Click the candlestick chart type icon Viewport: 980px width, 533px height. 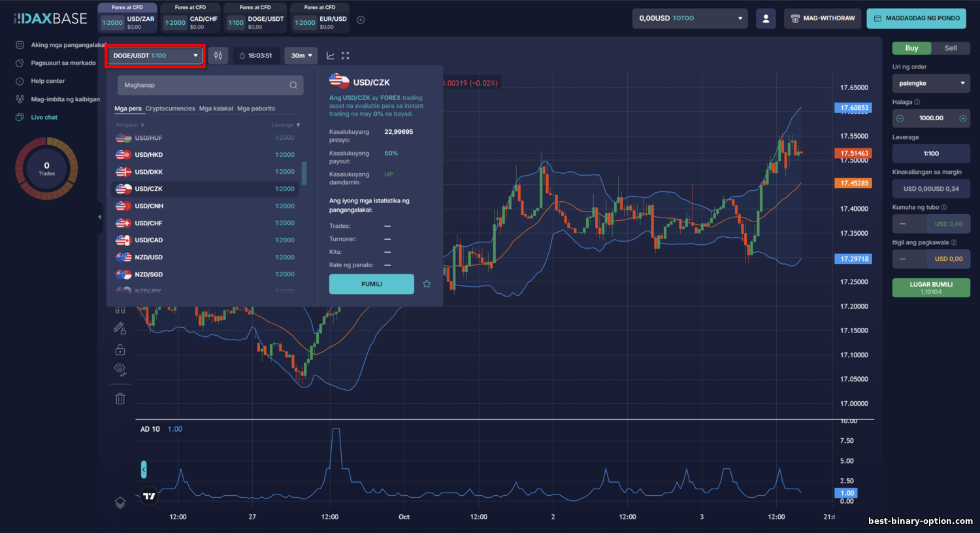pyautogui.click(x=218, y=56)
